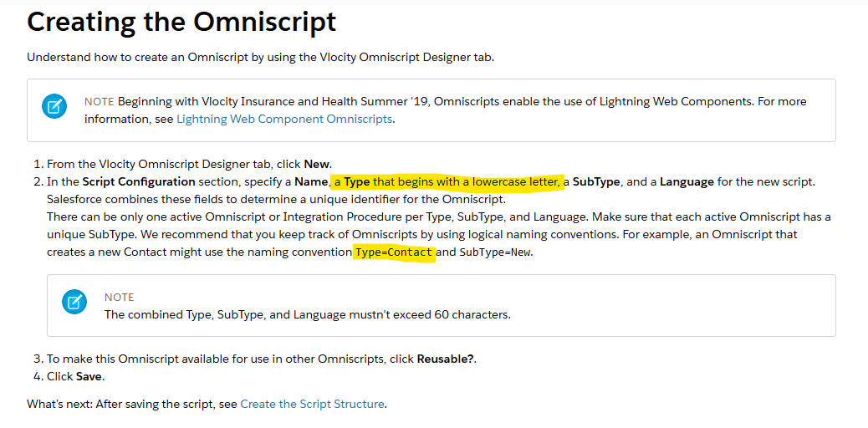Click the note icon beside the Summer '19 note
This screenshot has width=868, height=428.
tap(54, 106)
